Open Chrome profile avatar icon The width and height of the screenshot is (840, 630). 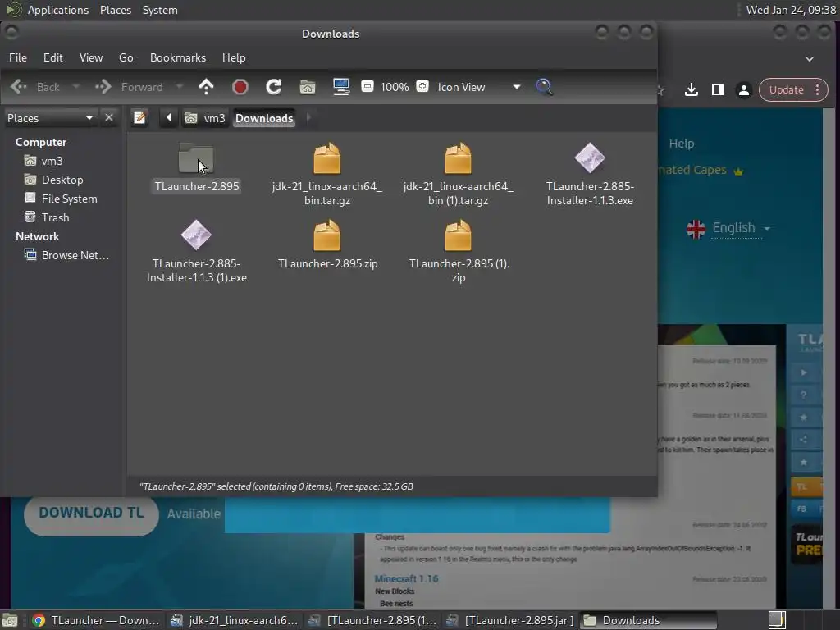(x=743, y=90)
